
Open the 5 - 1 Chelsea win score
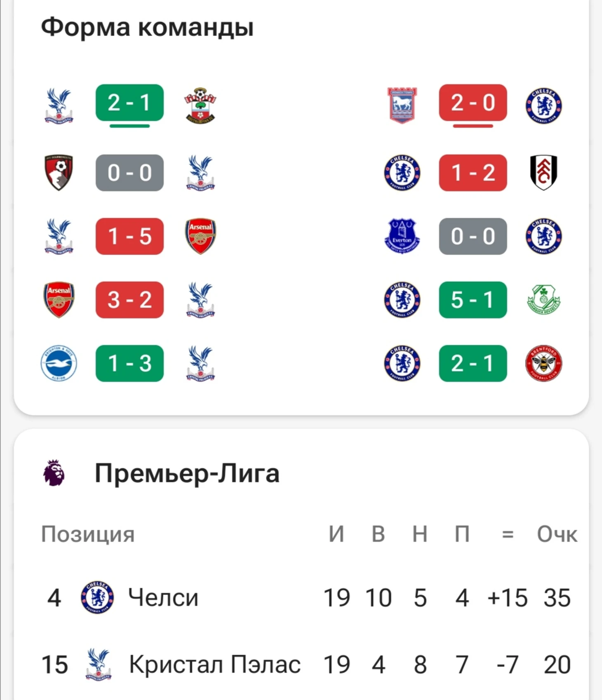473,300
